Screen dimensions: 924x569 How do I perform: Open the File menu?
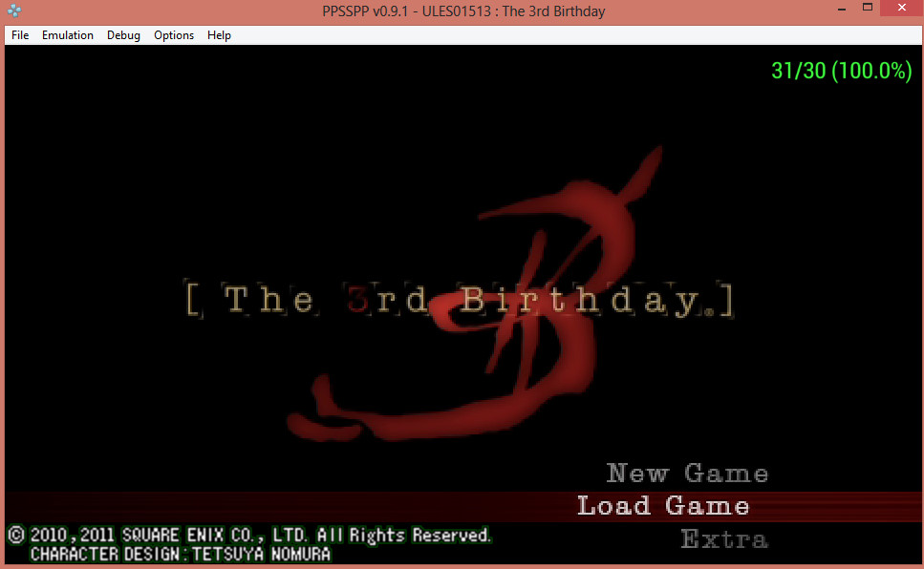click(20, 35)
